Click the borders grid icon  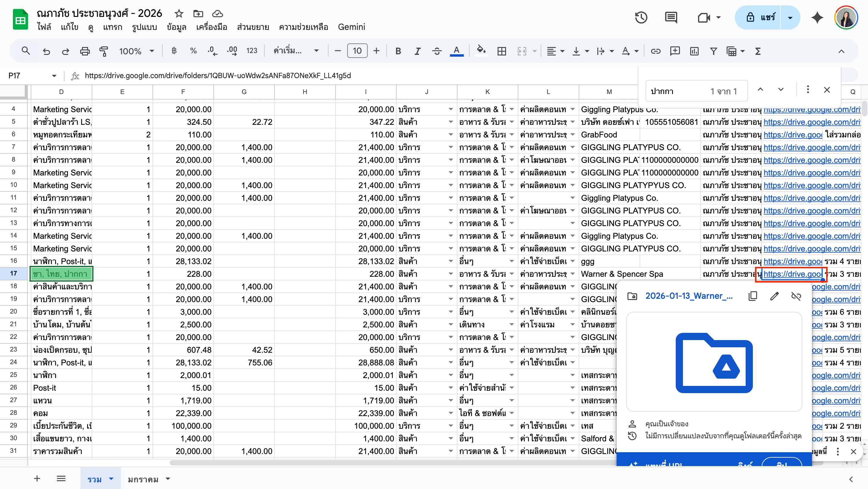point(502,51)
